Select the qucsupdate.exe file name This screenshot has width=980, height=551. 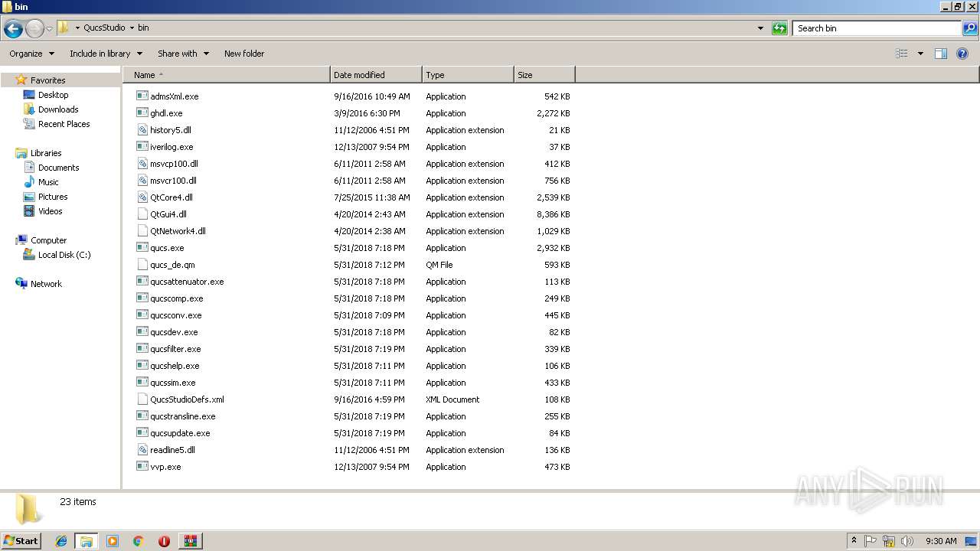pyautogui.click(x=180, y=433)
